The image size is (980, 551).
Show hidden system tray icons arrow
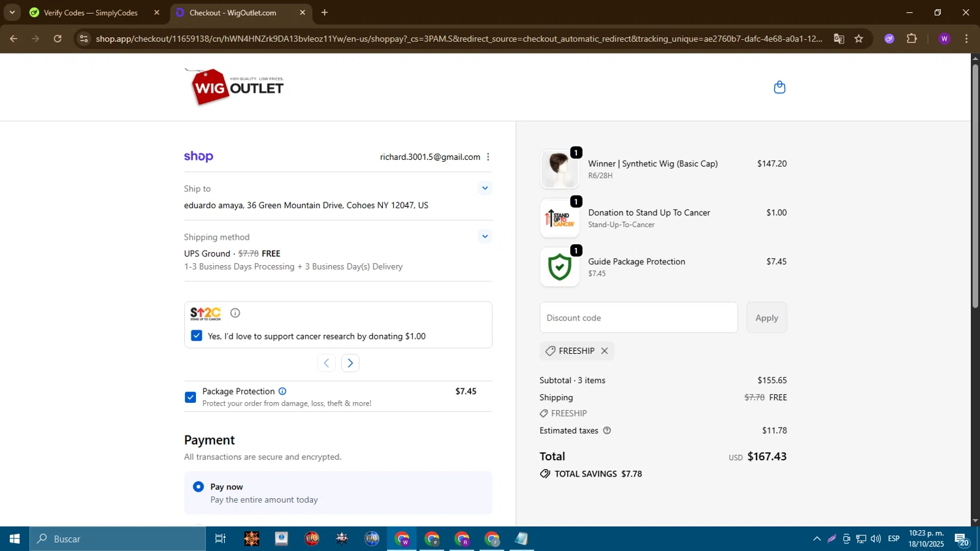pos(817,539)
